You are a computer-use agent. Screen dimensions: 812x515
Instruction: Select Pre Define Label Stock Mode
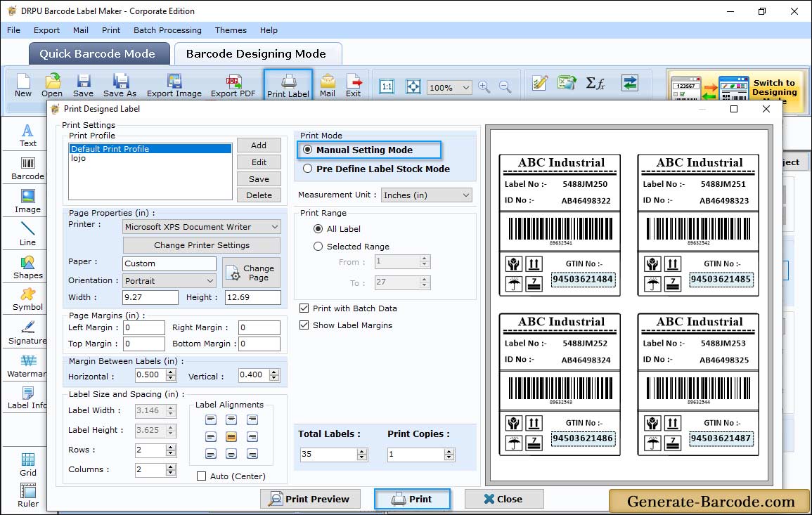(308, 169)
